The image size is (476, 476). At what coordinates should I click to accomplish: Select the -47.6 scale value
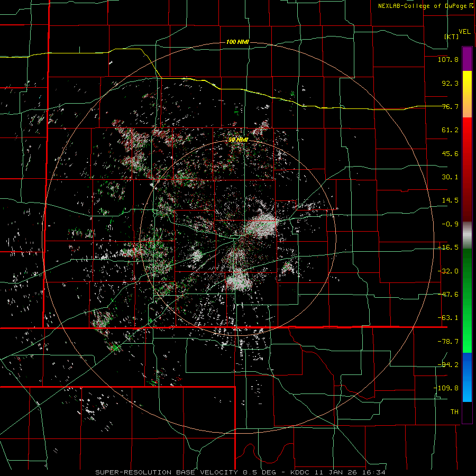tap(448, 295)
